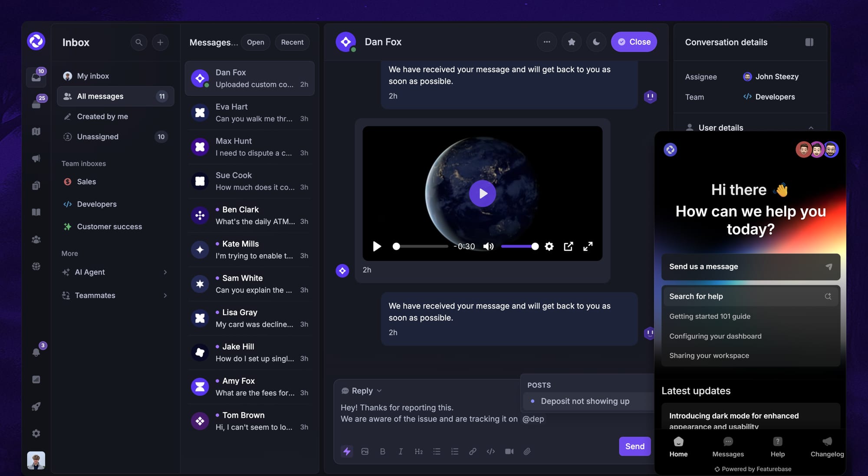The width and height of the screenshot is (868, 476).
Task: Attach a file using the paperclip icon
Action: click(x=527, y=451)
